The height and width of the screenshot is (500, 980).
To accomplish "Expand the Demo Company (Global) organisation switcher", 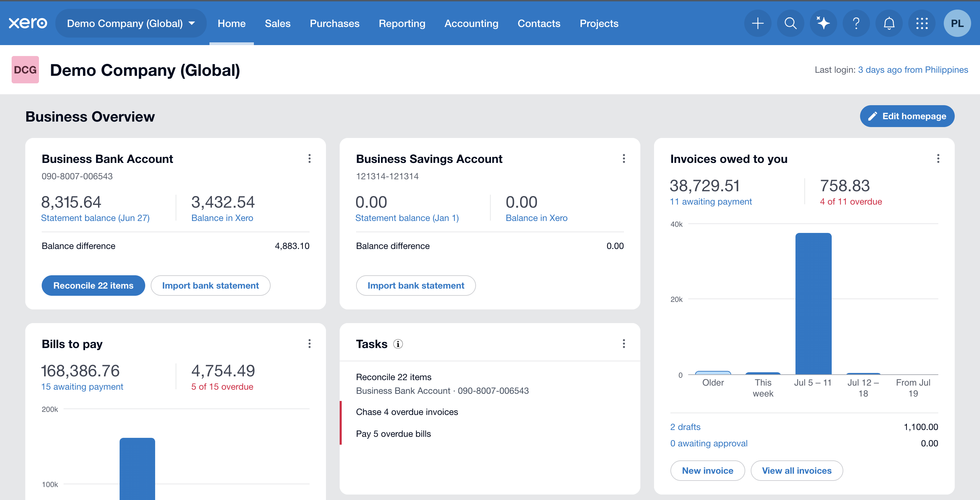I will click(x=131, y=23).
